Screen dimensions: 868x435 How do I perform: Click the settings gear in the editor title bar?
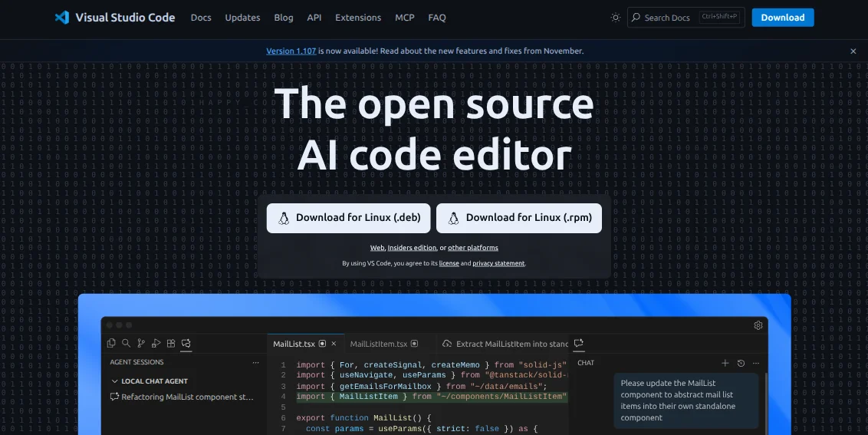(x=758, y=325)
